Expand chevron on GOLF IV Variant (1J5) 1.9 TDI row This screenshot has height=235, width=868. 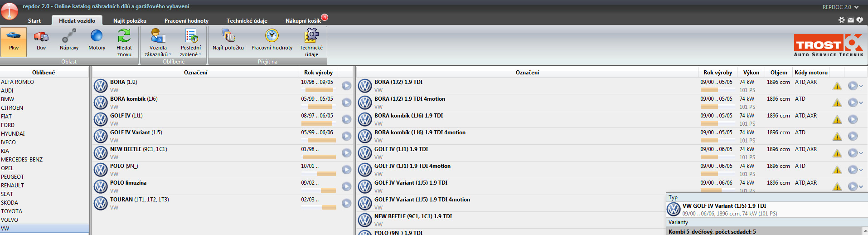pyautogui.click(x=861, y=187)
